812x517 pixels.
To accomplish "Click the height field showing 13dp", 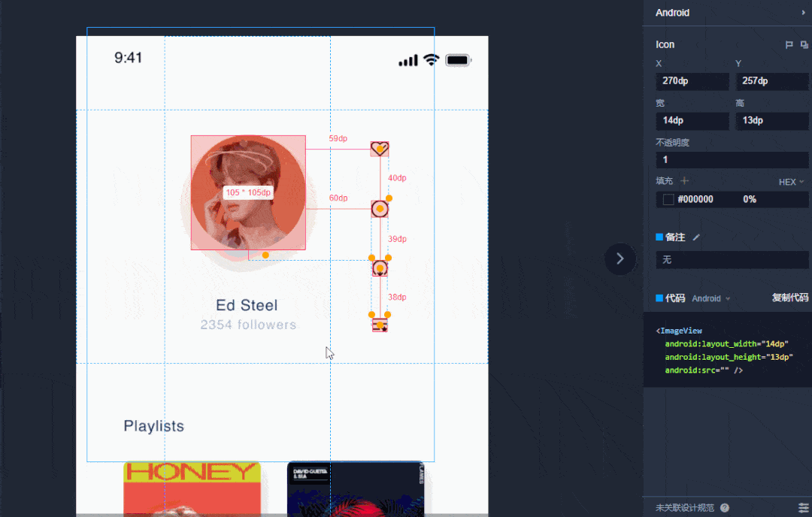I will point(772,120).
